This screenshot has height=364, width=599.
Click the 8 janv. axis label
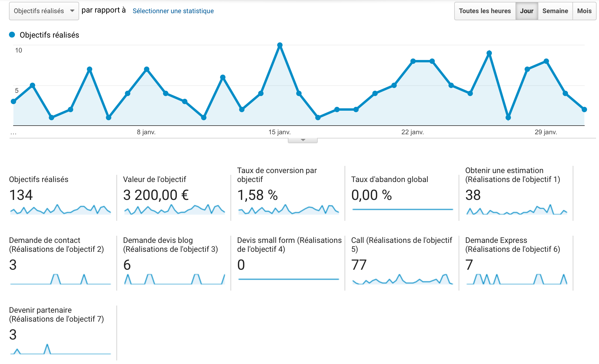[146, 132]
